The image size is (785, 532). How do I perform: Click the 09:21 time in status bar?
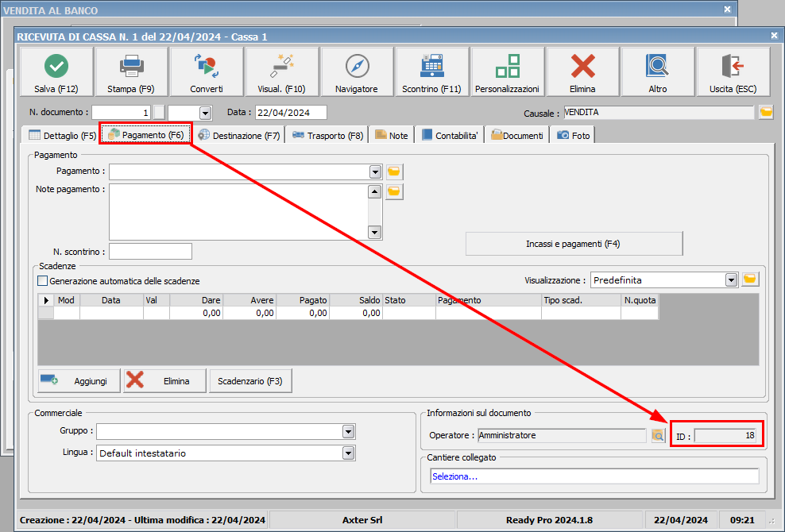click(x=742, y=520)
